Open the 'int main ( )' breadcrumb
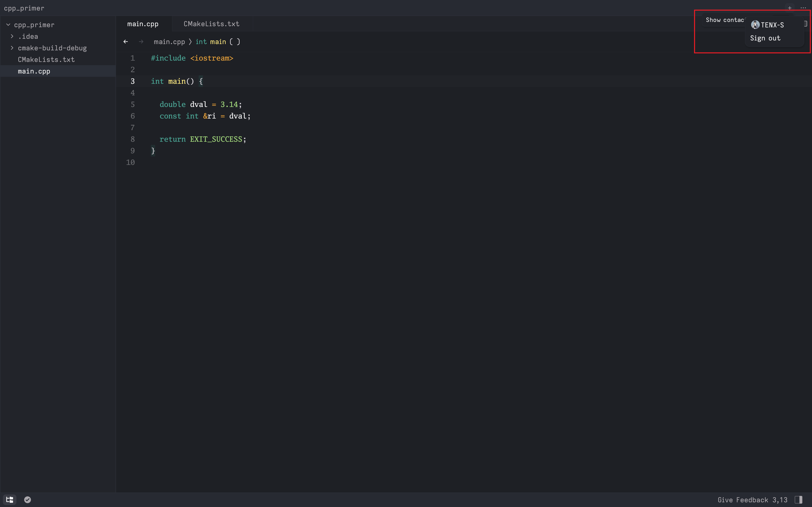The image size is (812, 507). click(217, 42)
